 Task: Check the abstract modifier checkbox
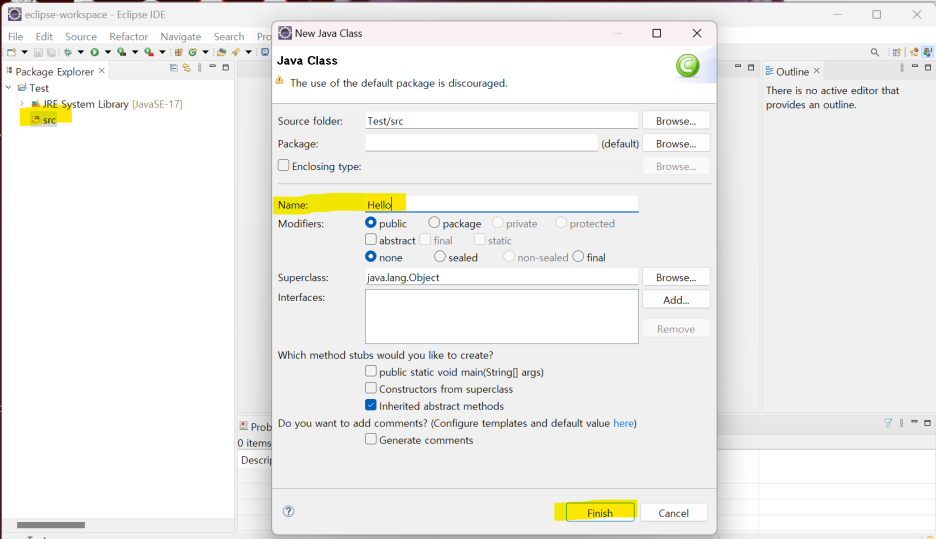click(371, 239)
